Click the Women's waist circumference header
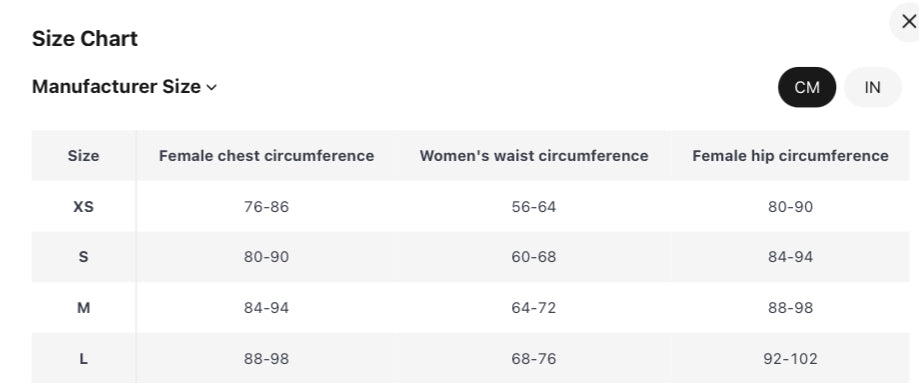Screen dimensions: 919x388 (533, 156)
